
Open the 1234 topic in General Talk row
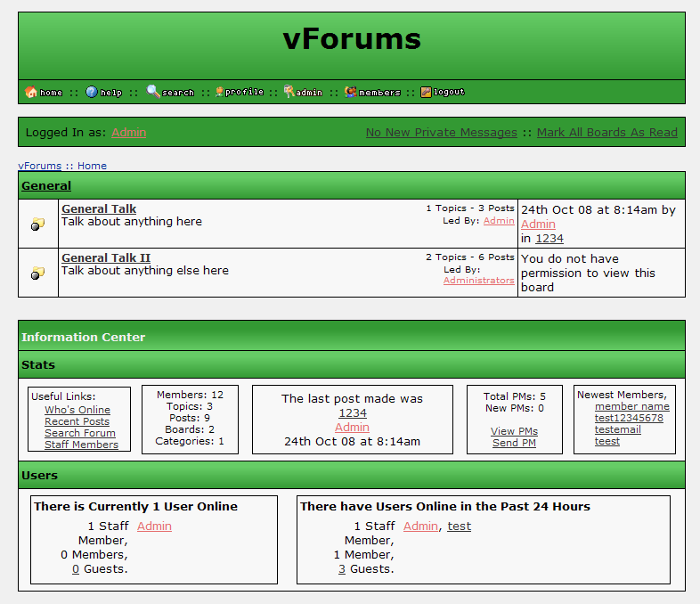coord(549,239)
